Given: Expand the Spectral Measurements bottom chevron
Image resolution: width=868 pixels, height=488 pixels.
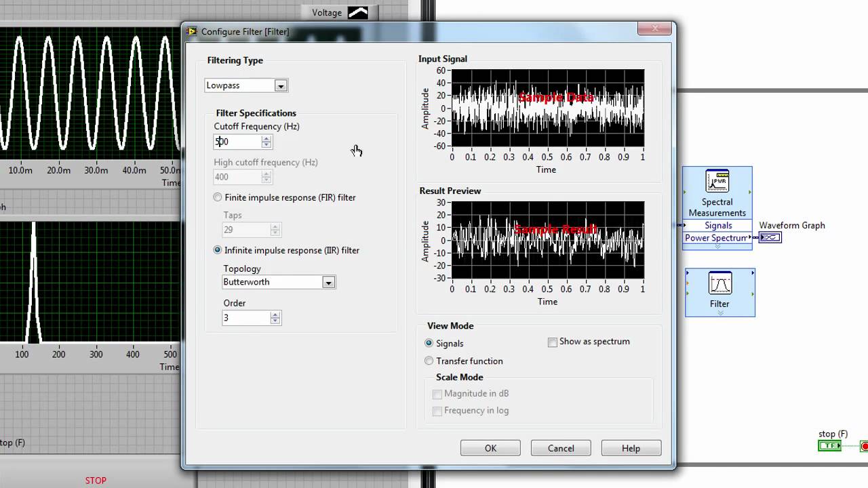Looking at the screenshot, I should coord(717,247).
